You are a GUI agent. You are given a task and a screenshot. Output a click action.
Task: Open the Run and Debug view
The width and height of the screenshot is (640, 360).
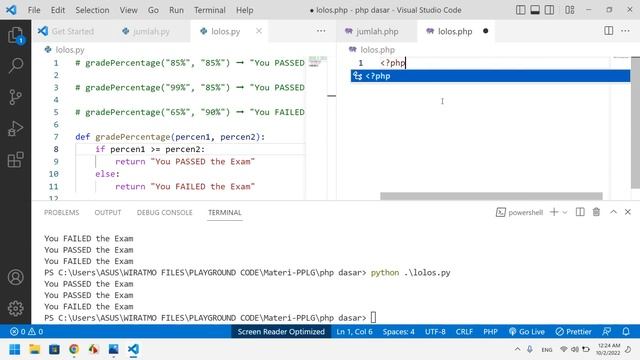(16, 129)
